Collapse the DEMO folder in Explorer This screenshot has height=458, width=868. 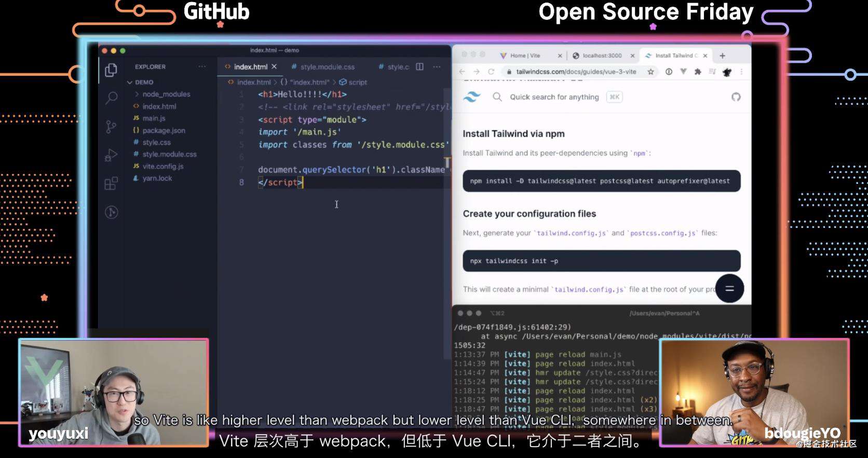point(130,82)
